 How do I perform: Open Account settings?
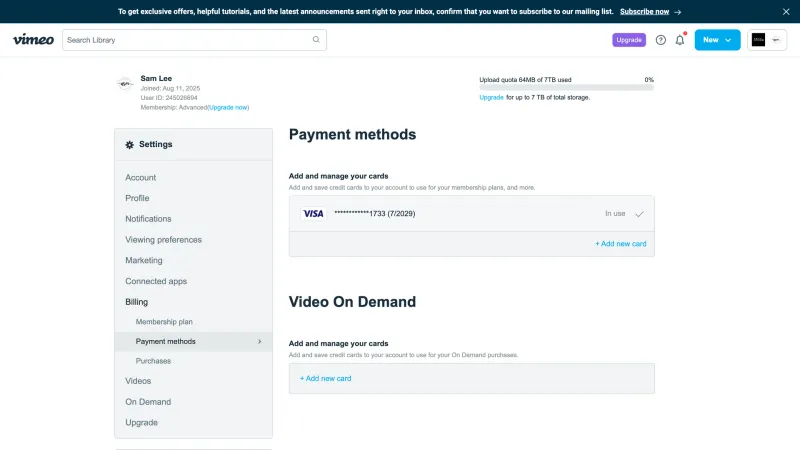pyautogui.click(x=140, y=178)
